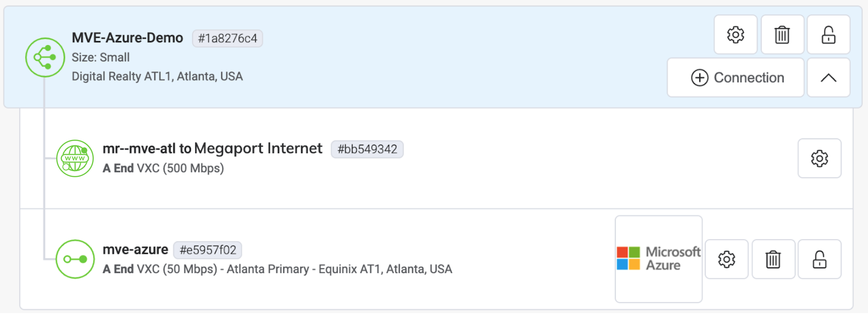The height and width of the screenshot is (314, 868).
Task: Open the mve-azure connection name
Action: 135,250
